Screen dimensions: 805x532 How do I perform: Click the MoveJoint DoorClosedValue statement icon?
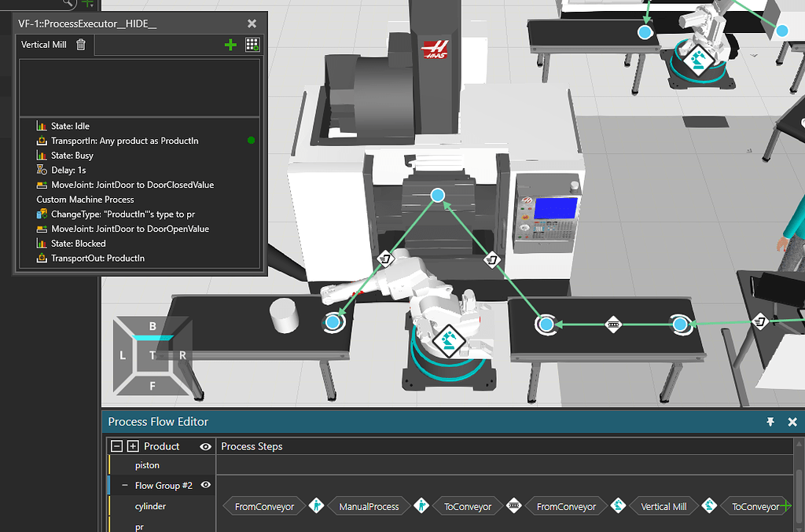(42, 185)
